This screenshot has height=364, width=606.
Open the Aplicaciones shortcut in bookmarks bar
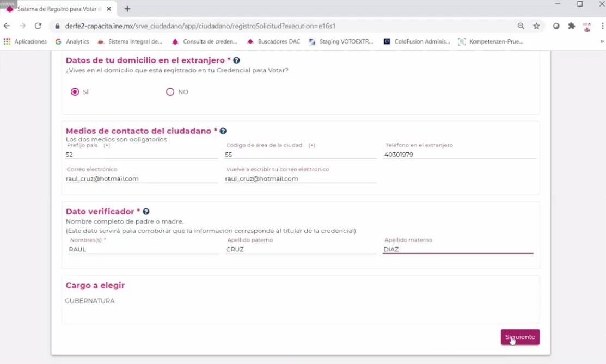tap(26, 41)
